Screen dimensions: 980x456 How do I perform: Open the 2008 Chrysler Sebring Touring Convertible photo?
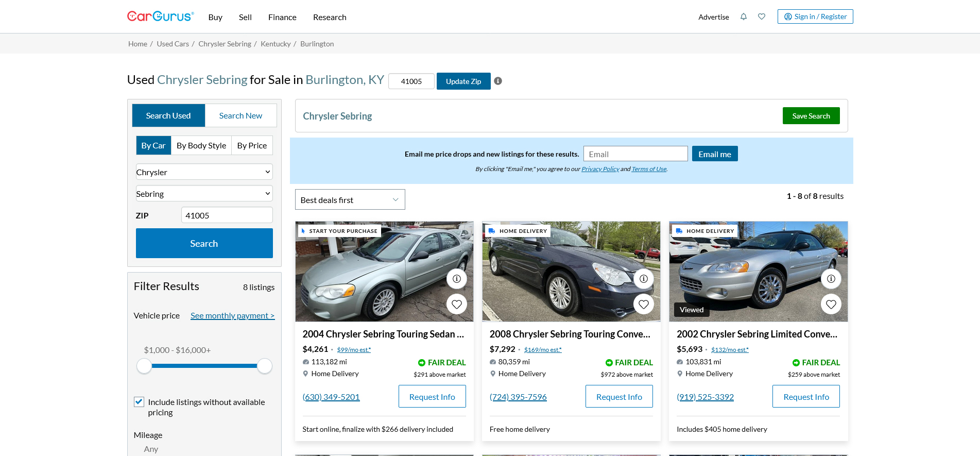pos(571,272)
